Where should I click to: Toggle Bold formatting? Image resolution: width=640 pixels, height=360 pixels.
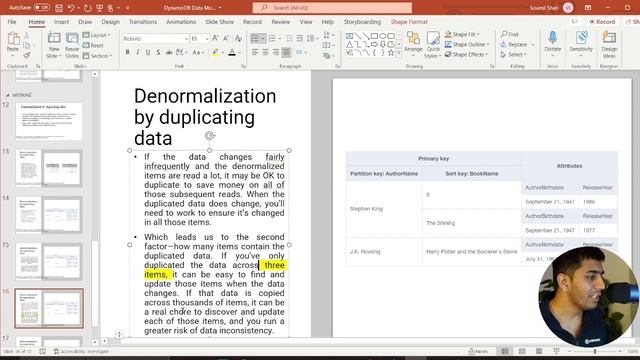(x=127, y=52)
